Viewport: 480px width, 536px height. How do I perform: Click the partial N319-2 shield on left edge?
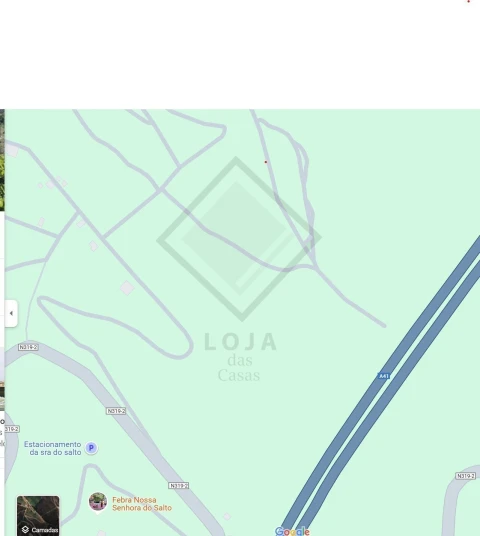click(12, 429)
